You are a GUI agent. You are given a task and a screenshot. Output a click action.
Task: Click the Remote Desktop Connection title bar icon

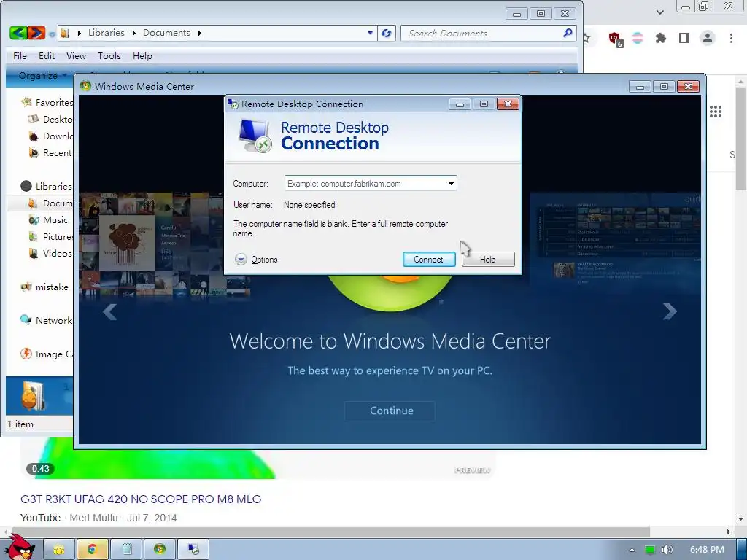(x=233, y=104)
